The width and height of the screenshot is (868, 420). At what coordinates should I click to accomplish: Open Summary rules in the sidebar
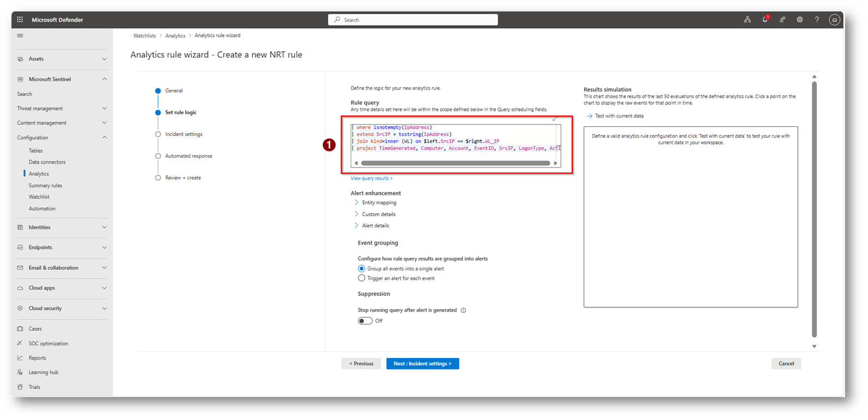click(x=45, y=186)
